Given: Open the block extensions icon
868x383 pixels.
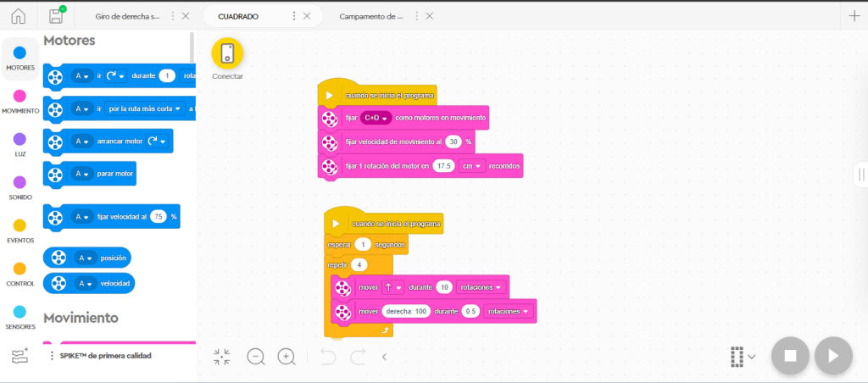Looking at the screenshot, I should coord(20,356).
